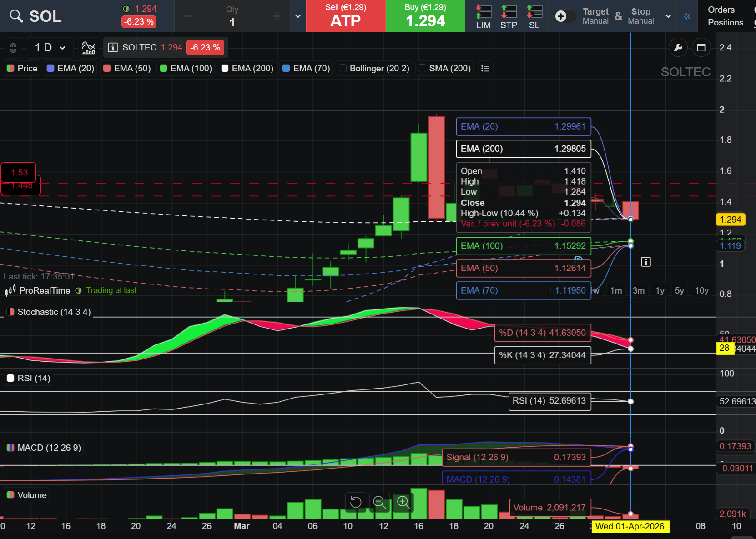Click the zoom out magnifier icon
The width and height of the screenshot is (756, 539).
click(x=379, y=502)
